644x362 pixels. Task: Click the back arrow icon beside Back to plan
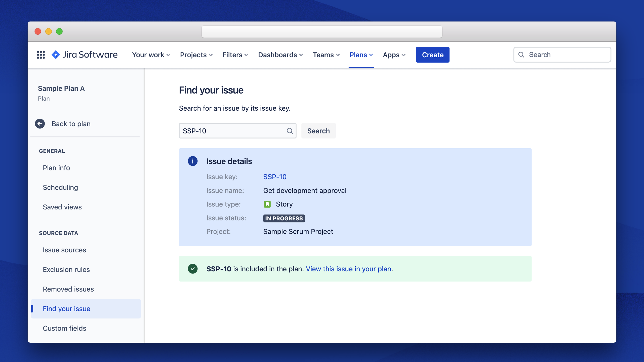click(x=40, y=124)
